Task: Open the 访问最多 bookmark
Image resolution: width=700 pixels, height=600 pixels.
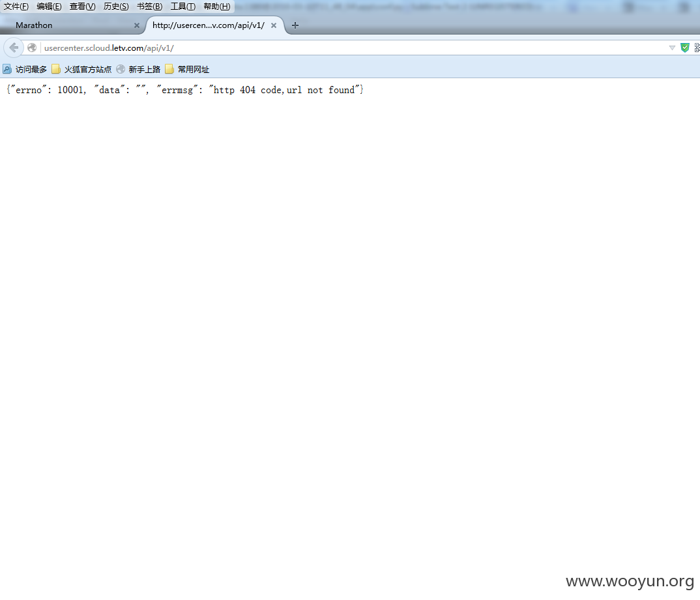Action: (25, 69)
